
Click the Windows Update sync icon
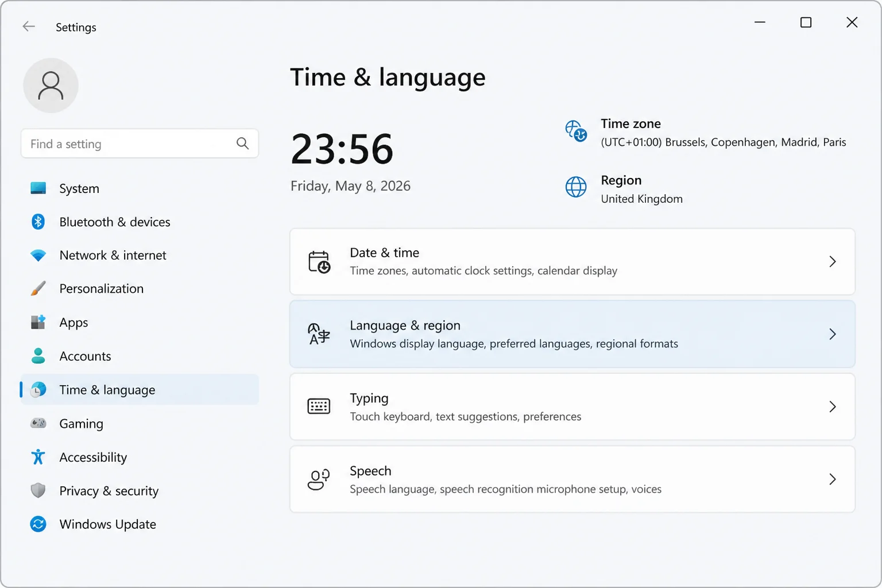pyautogui.click(x=38, y=524)
